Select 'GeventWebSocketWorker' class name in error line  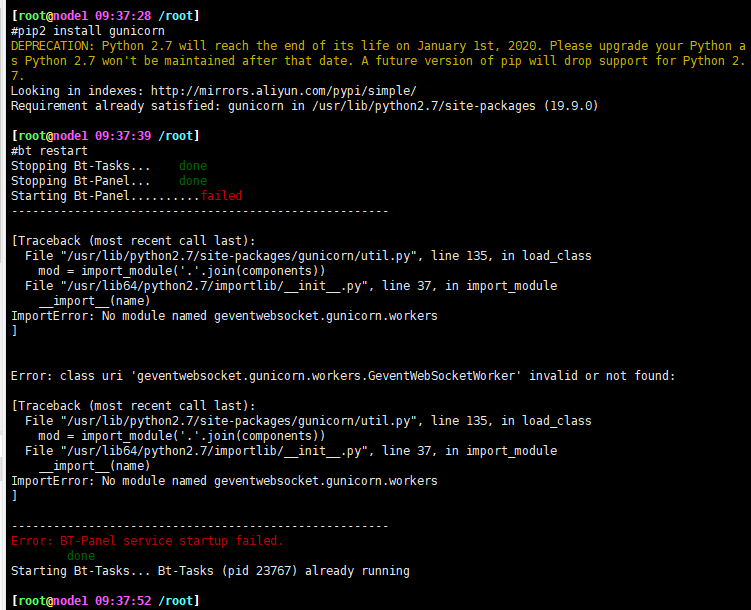pyautogui.click(x=441, y=376)
